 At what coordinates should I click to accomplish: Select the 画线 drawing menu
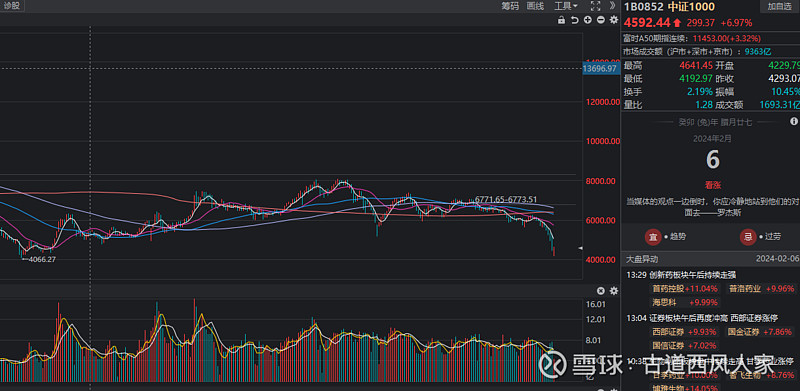pyautogui.click(x=535, y=6)
